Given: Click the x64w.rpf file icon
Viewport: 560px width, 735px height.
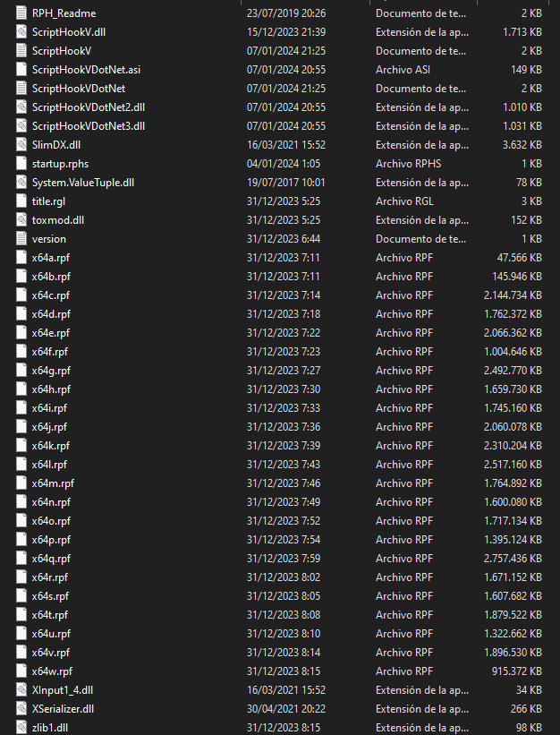Looking at the screenshot, I should coord(21,671).
